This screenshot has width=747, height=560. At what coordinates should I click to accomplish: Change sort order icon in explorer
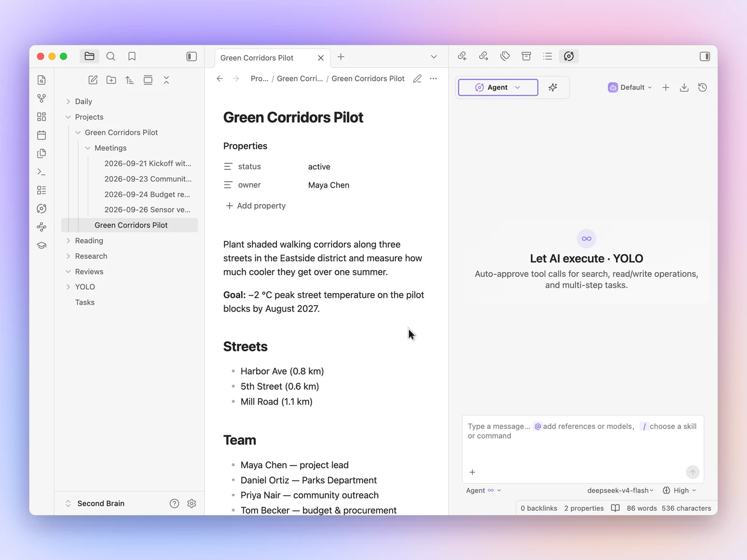point(130,80)
